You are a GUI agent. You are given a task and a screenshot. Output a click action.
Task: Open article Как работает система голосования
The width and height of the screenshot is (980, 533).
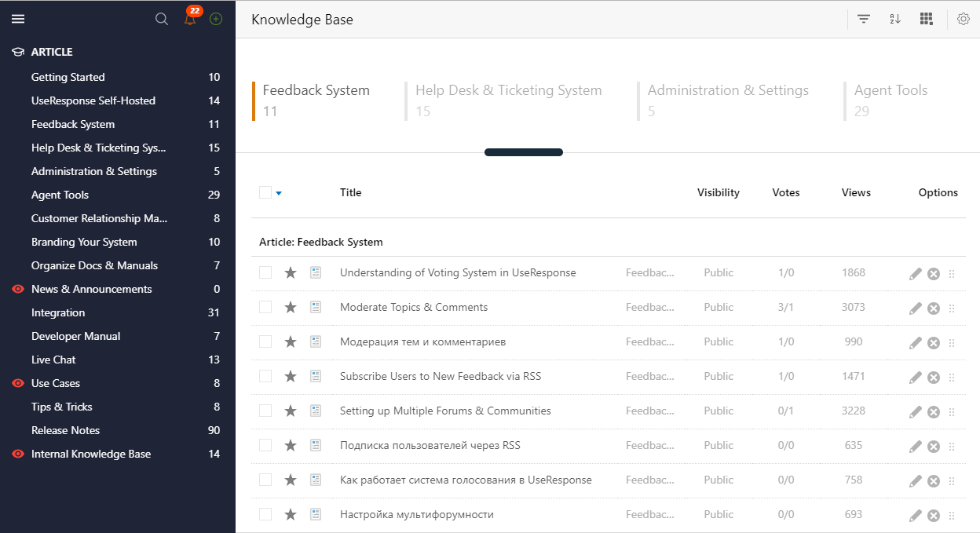[466, 480]
